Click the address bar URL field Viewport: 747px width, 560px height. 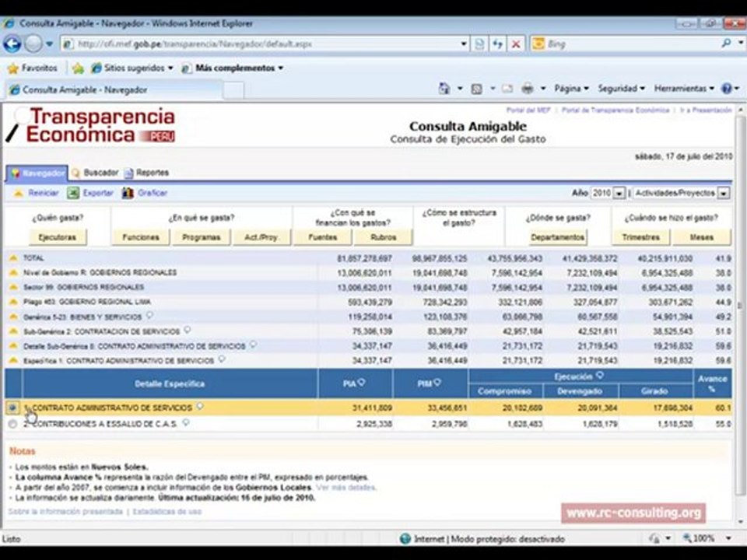[x=261, y=44]
